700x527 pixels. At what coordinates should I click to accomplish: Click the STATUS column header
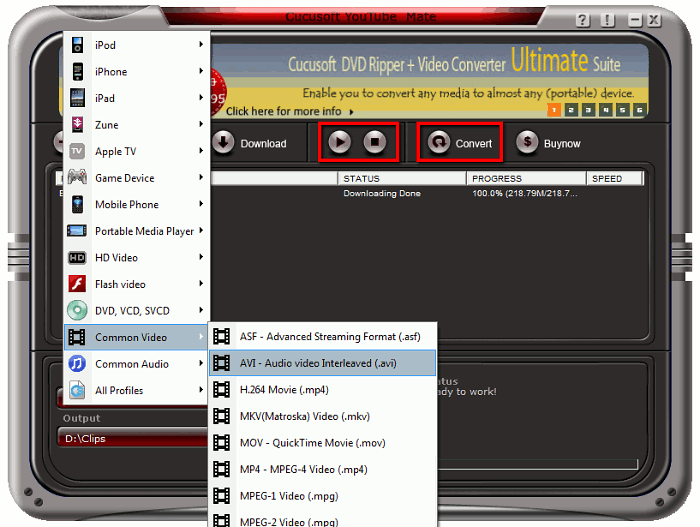402,178
